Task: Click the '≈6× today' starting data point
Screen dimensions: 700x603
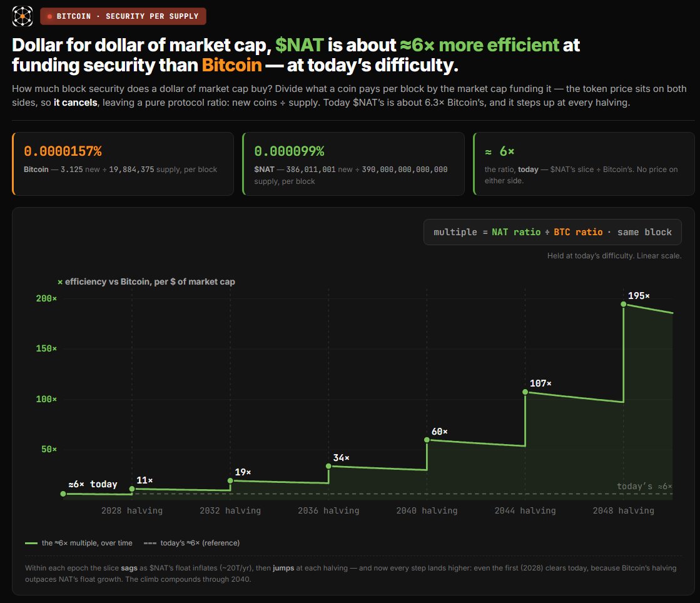Action: 63,494
